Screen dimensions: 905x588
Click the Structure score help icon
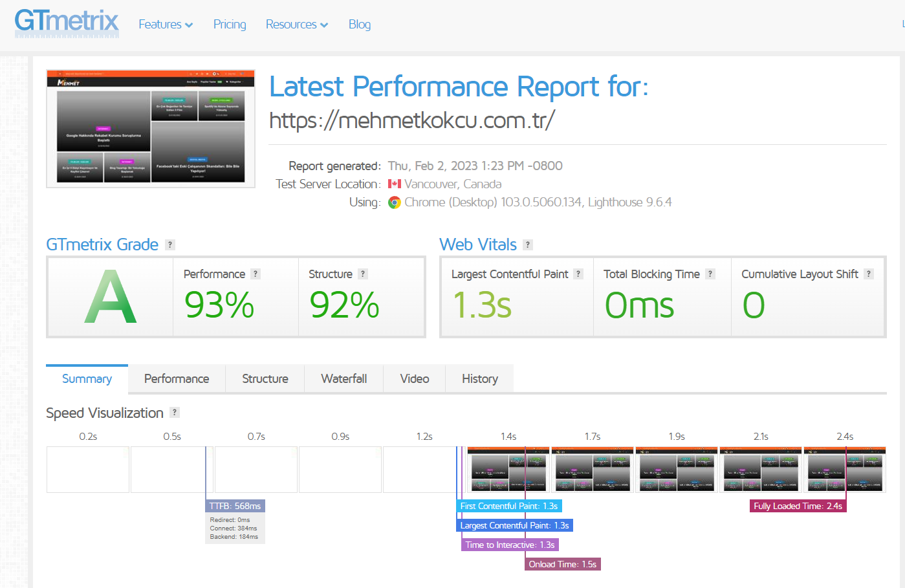tap(363, 274)
